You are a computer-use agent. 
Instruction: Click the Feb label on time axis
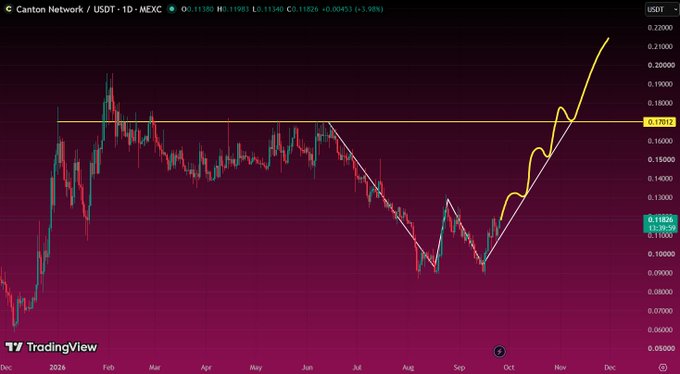108,367
